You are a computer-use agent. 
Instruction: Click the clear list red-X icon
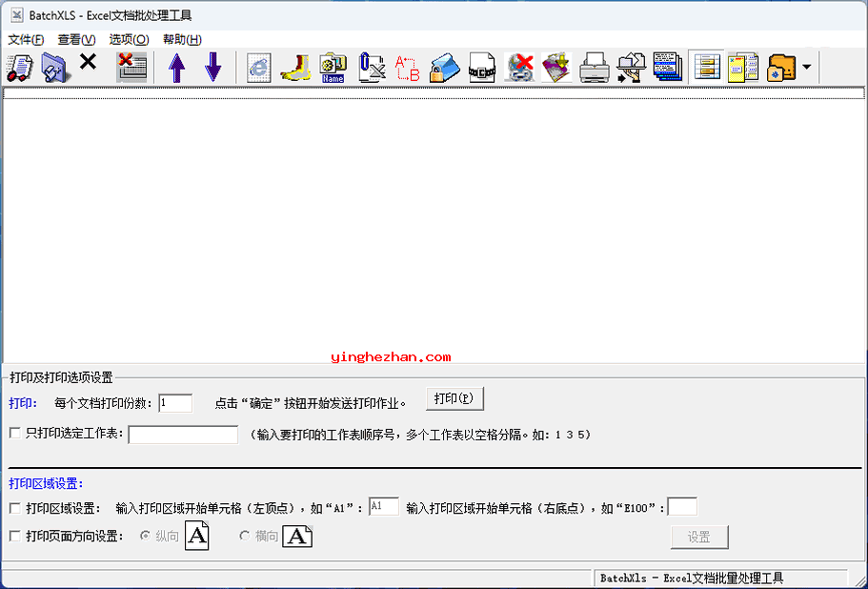pos(131,67)
